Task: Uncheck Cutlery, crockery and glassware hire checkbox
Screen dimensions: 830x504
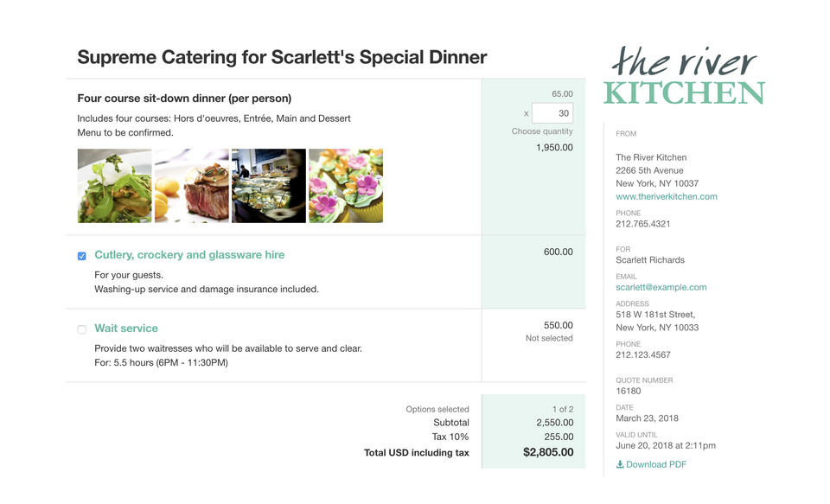Action: click(x=82, y=256)
